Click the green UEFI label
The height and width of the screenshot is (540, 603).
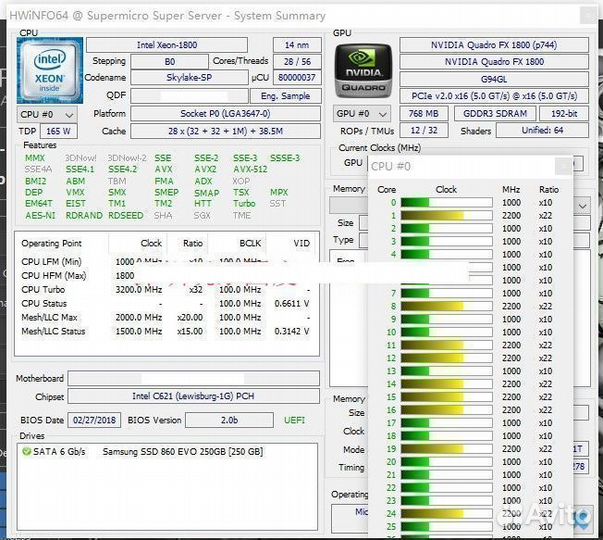(294, 420)
